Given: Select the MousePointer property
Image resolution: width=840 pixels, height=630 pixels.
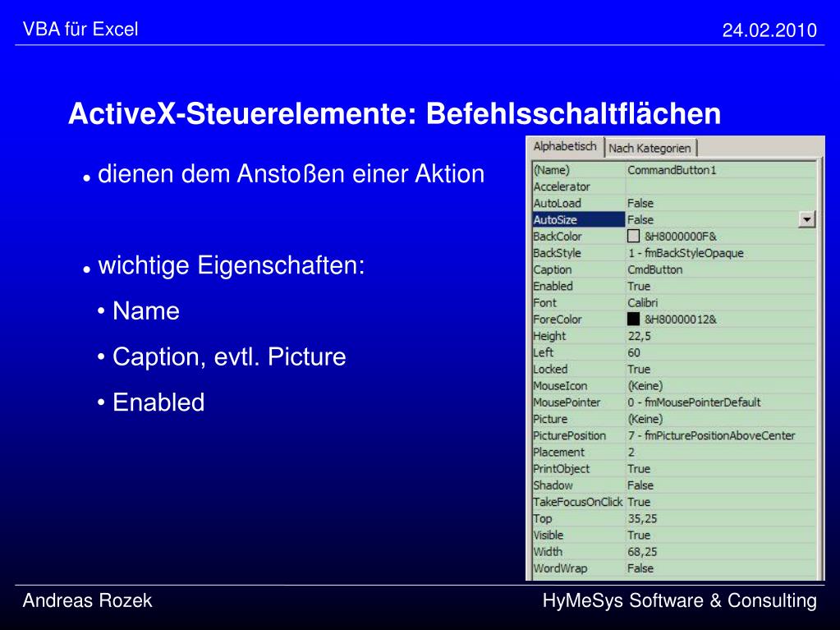Looking at the screenshot, I should (x=567, y=402).
